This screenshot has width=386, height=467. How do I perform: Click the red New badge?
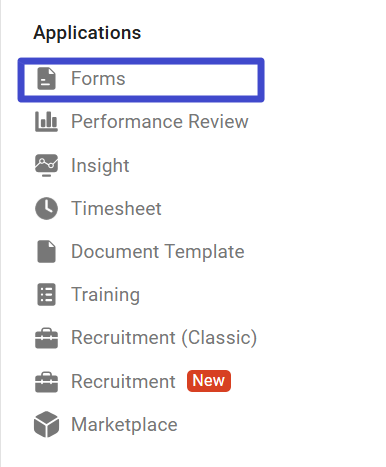[209, 381]
